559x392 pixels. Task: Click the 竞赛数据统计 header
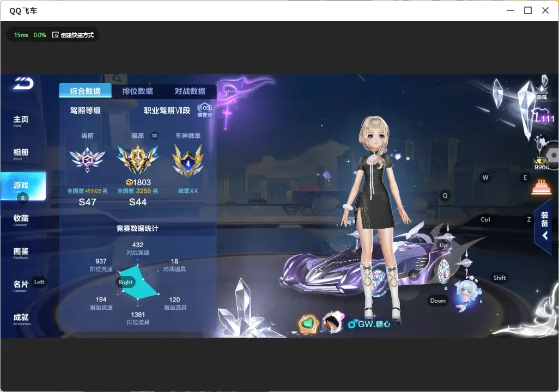click(x=137, y=228)
